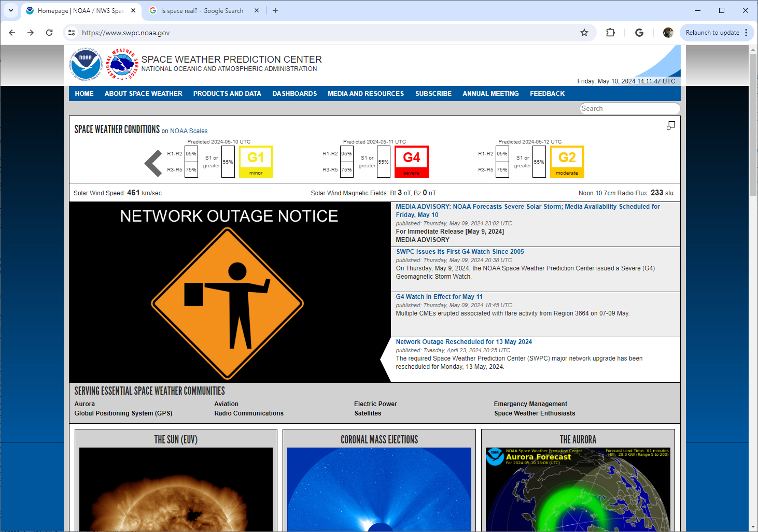Click in the site Search field
The width and height of the screenshot is (758, 532).
(x=630, y=109)
